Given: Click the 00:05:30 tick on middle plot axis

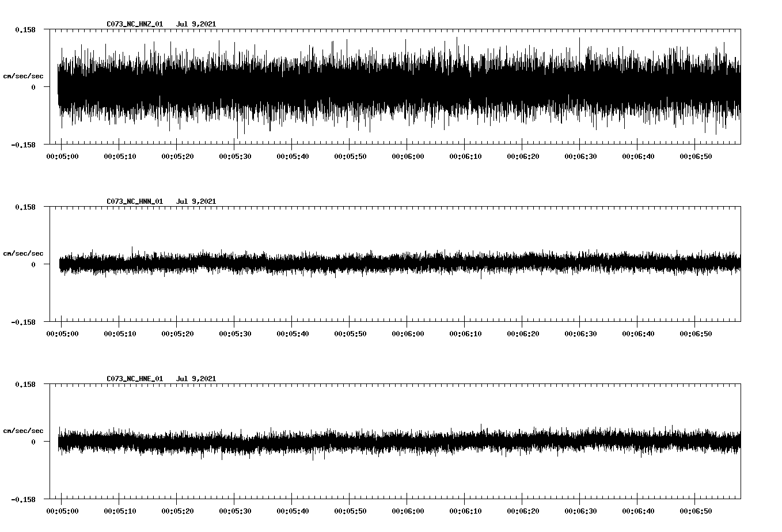Looking at the screenshot, I should [235, 324].
